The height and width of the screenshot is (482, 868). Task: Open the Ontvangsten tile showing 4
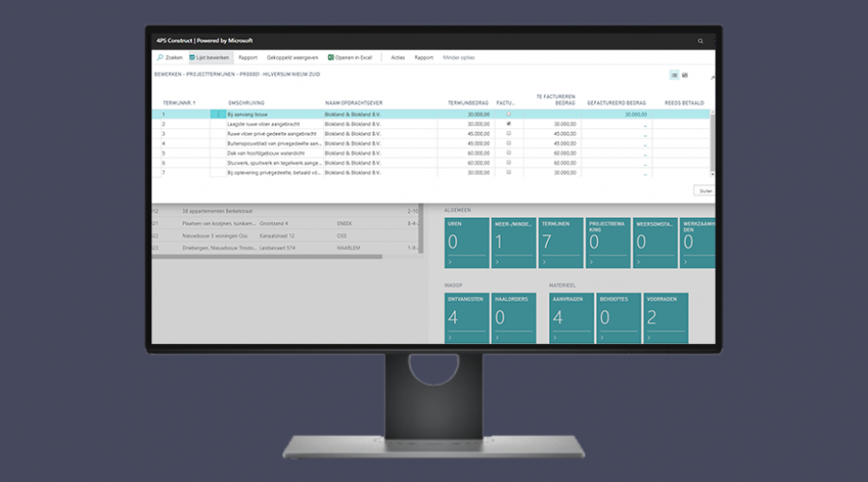tap(467, 318)
